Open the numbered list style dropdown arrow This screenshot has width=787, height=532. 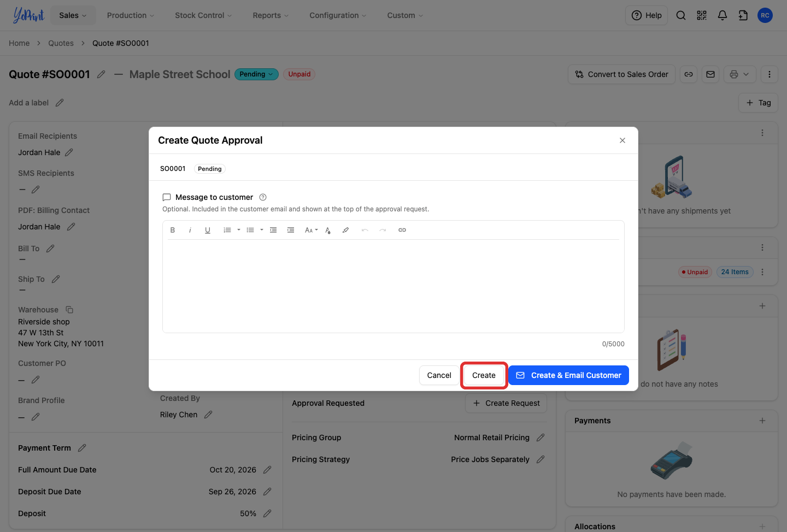point(239,230)
